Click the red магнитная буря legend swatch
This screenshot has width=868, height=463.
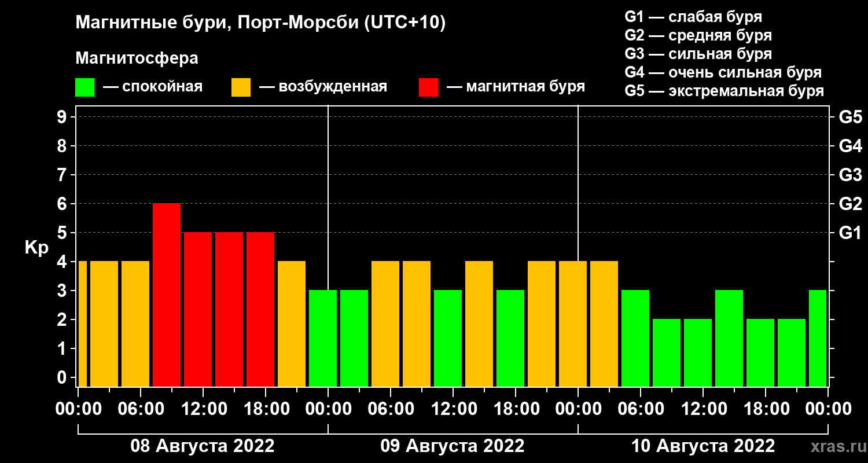point(428,87)
